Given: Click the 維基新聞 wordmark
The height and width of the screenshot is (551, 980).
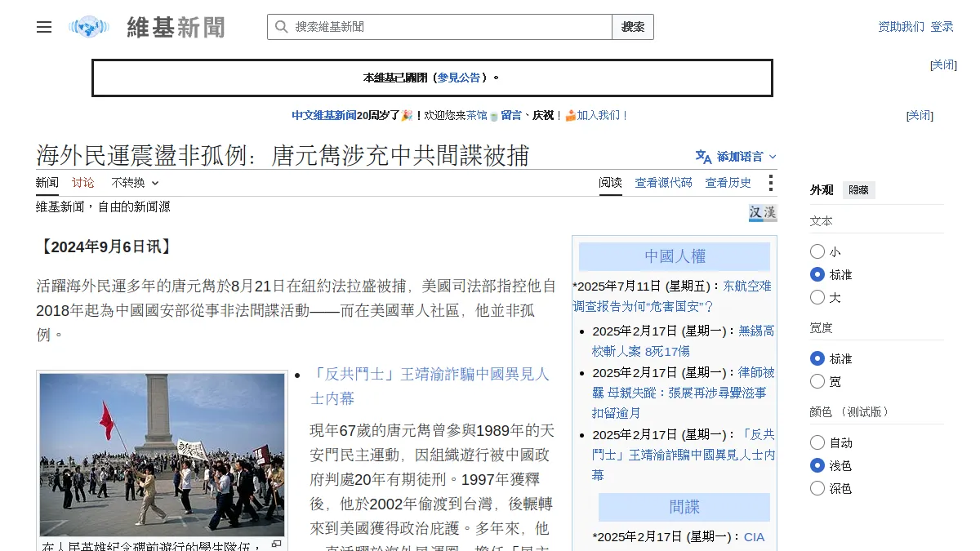Looking at the screenshot, I should coord(176,27).
